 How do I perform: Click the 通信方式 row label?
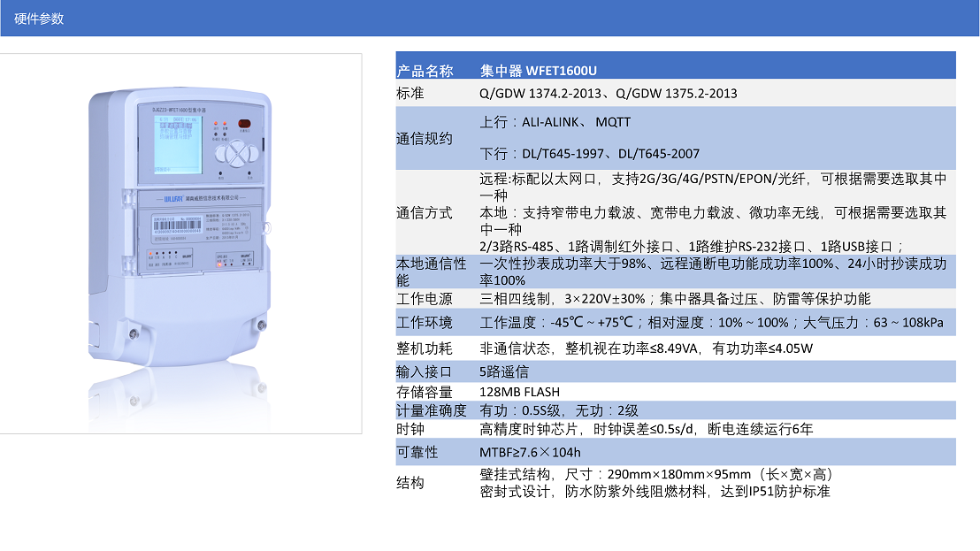(x=425, y=213)
